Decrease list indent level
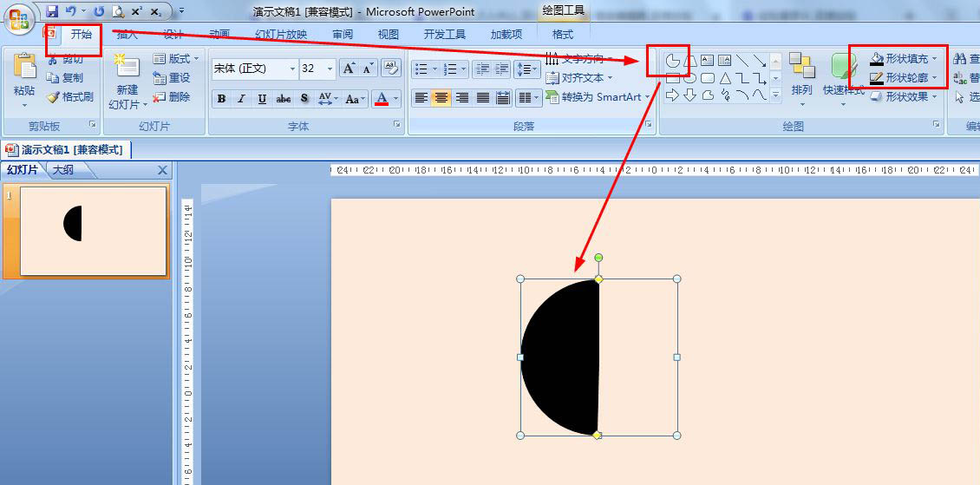Screen dimensions: 980x485 482,69
